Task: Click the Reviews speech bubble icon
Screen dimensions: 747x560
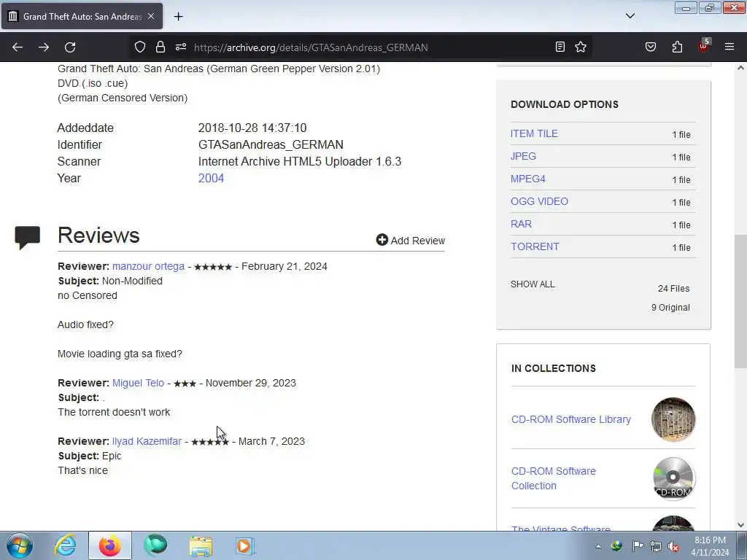Action: coord(28,237)
